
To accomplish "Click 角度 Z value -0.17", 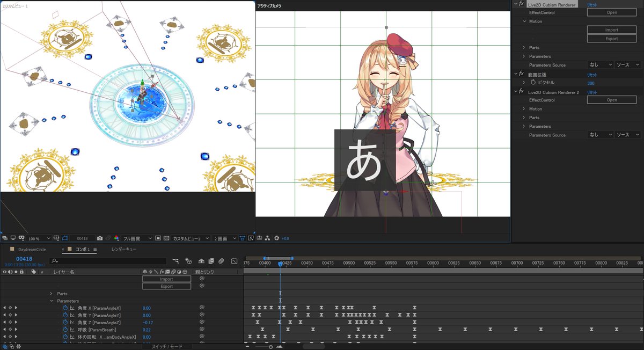I will coord(148,322).
